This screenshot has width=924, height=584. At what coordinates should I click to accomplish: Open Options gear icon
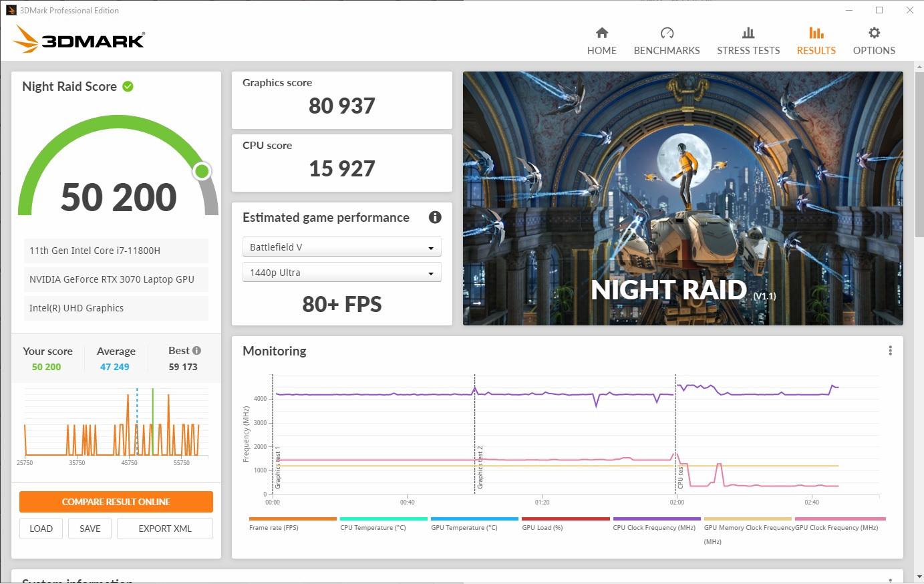coord(873,33)
